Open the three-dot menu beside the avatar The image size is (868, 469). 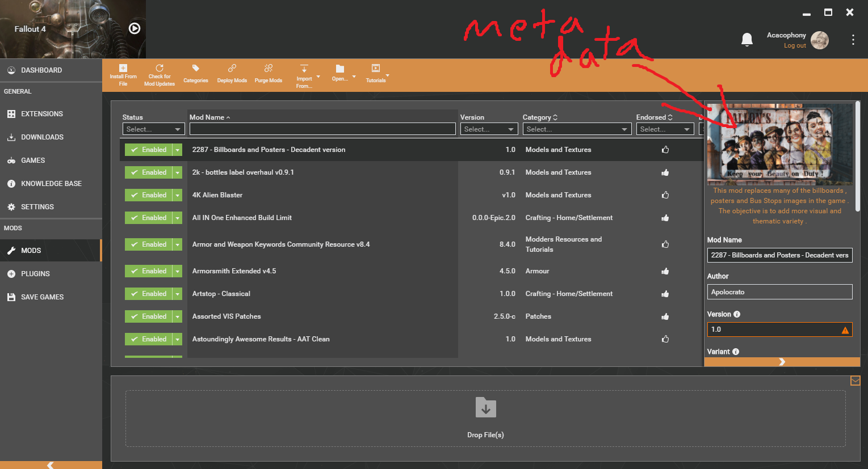click(853, 40)
